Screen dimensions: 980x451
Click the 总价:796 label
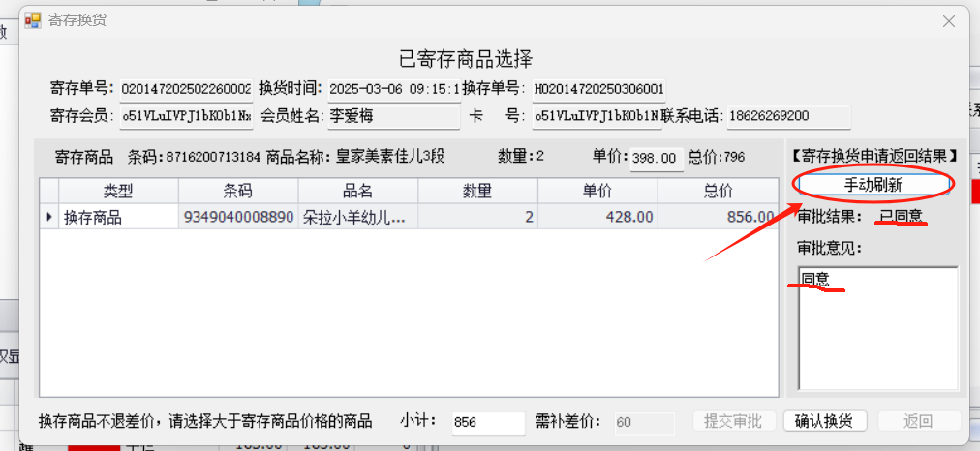click(x=717, y=157)
